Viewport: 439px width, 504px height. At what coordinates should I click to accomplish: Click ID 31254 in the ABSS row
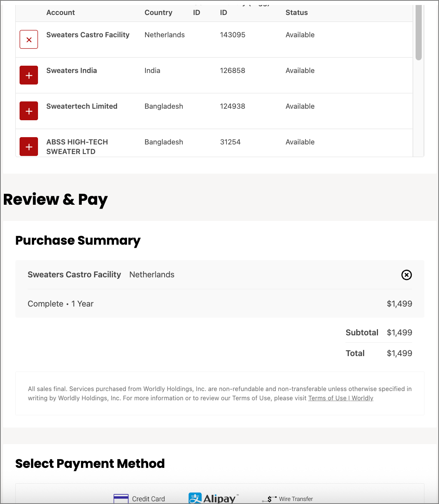coord(230,142)
